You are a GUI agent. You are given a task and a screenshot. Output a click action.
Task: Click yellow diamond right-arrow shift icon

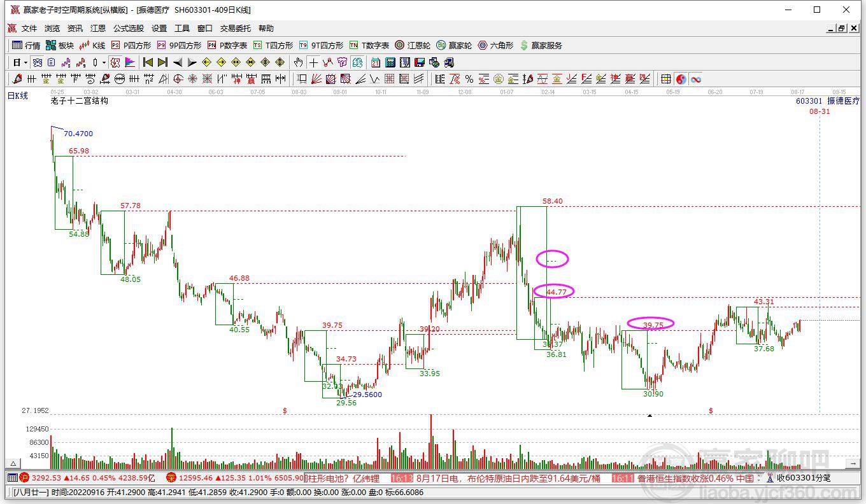(x=221, y=62)
